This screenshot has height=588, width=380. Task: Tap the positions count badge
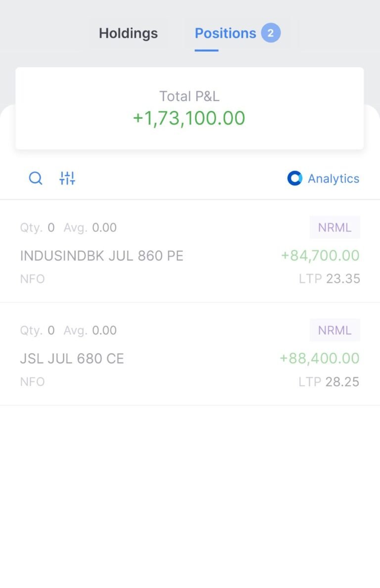point(271,33)
